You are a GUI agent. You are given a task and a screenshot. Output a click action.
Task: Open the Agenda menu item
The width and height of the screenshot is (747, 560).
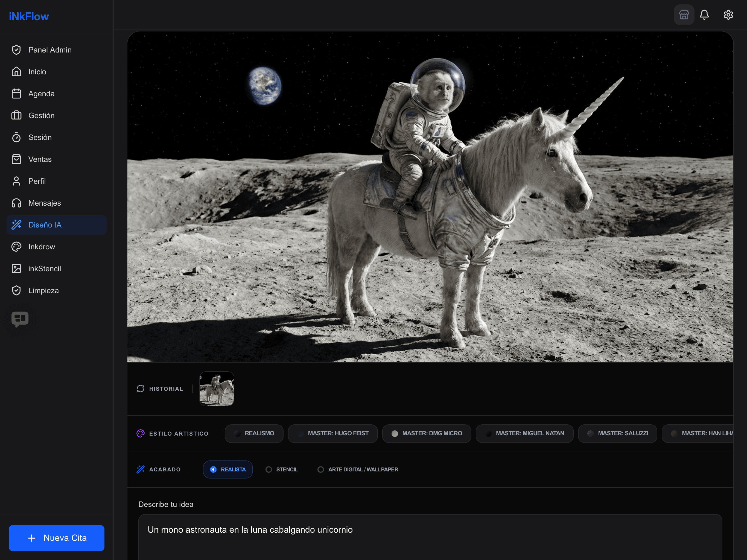tap(41, 94)
